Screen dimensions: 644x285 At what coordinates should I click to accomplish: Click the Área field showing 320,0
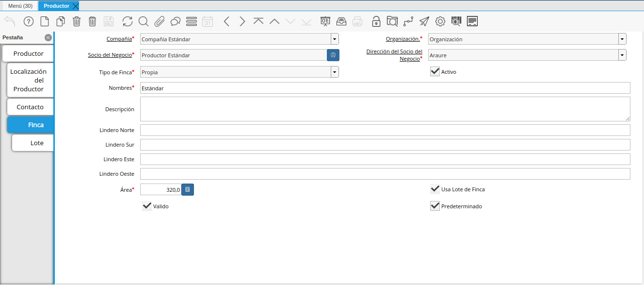(161, 190)
